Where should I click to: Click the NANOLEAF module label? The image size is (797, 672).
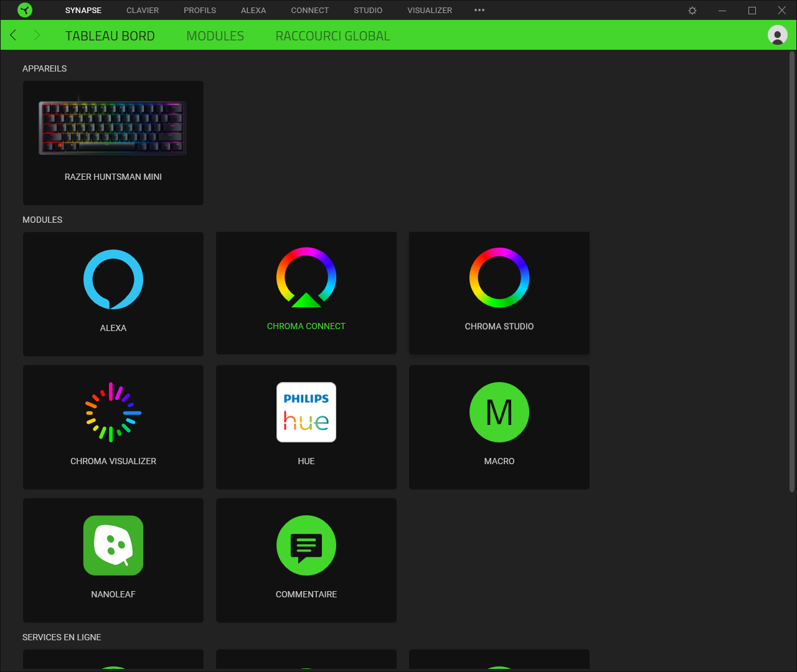coord(113,594)
